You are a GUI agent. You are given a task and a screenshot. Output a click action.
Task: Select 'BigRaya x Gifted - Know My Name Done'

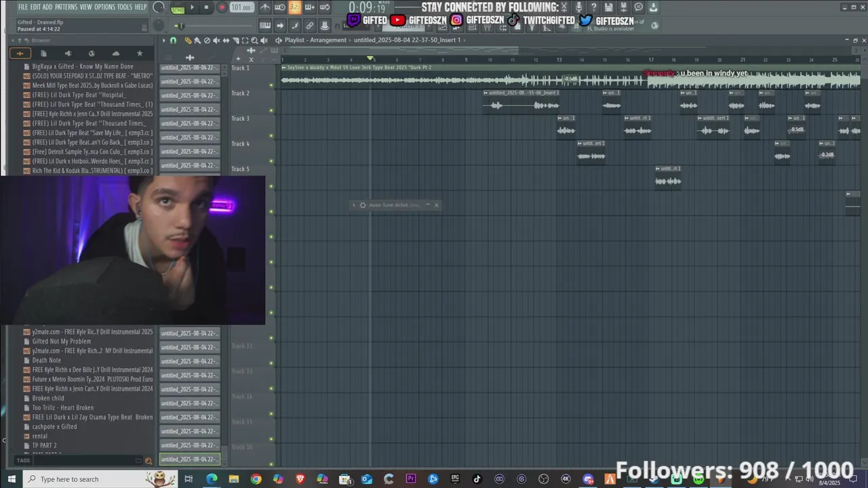click(83, 66)
